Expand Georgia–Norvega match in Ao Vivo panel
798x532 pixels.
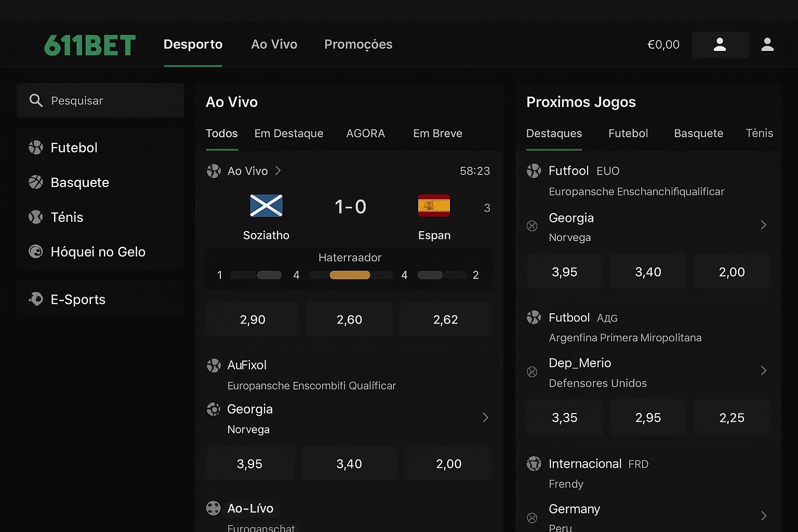click(485, 417)
